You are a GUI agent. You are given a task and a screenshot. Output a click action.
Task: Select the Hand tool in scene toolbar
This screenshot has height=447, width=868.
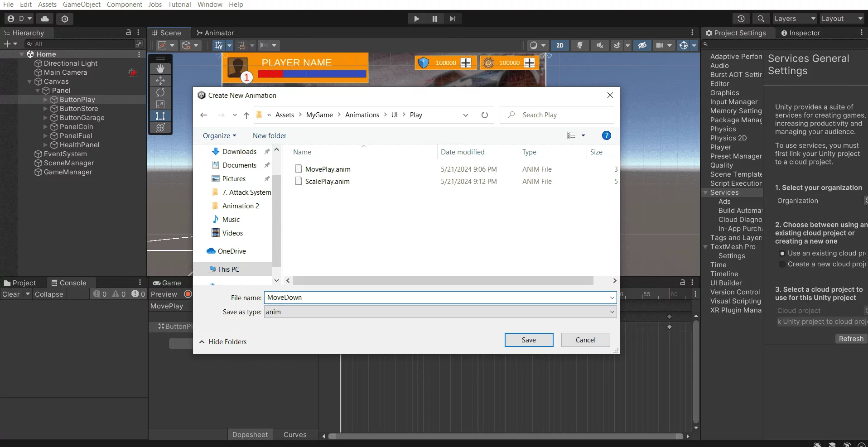pyautogui.click(x=160, y=68)
